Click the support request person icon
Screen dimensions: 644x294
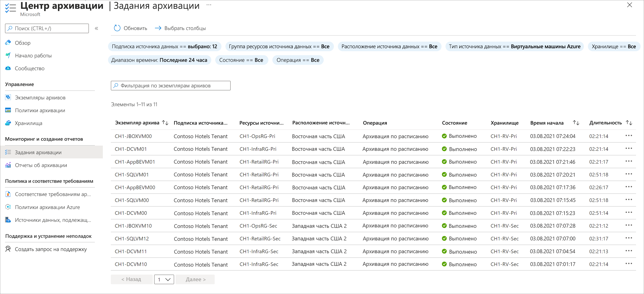coord(8,249)
